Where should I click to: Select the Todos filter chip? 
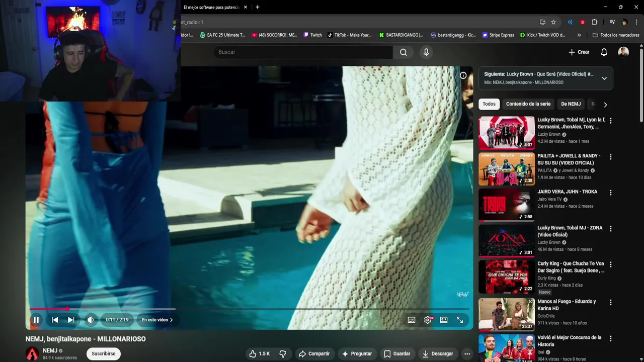[489, 104]
